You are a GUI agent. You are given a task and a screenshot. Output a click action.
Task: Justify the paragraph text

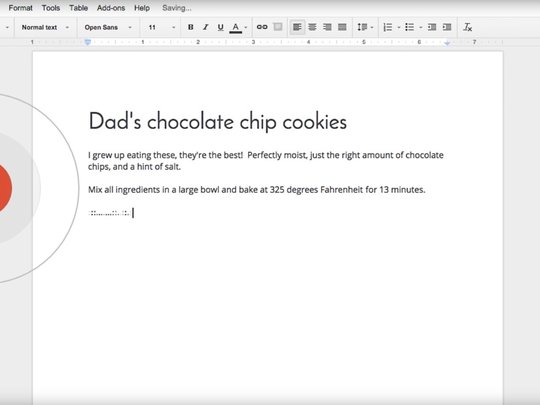coord(342,27)
